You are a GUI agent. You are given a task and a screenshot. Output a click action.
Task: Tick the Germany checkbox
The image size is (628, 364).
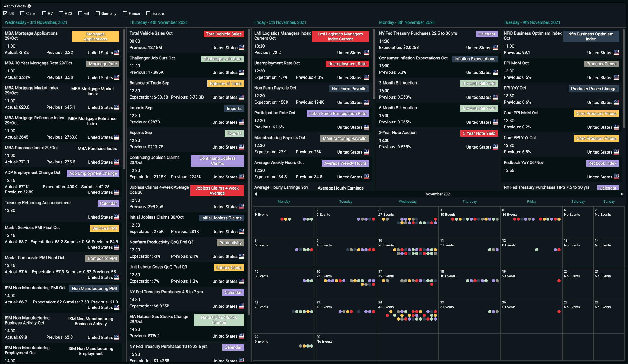(98, 13)
